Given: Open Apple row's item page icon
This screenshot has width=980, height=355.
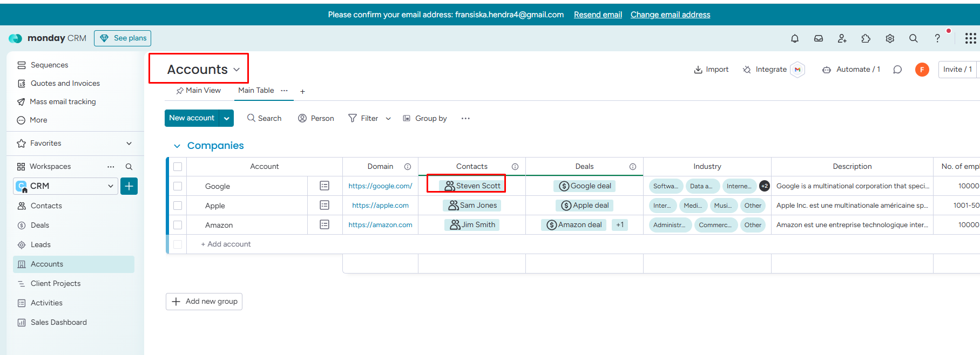Looking at the screenshot, I should (x=325, y=205).
